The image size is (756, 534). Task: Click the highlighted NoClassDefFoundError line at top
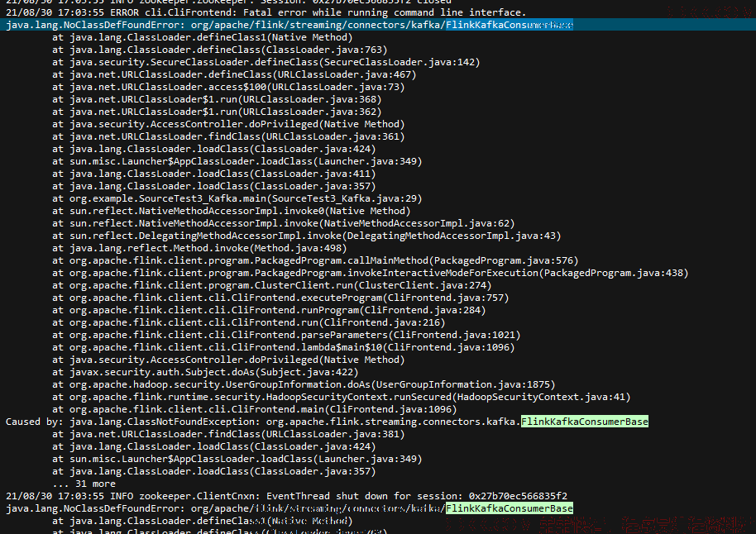pyautogui.click(x=289, y=25)
